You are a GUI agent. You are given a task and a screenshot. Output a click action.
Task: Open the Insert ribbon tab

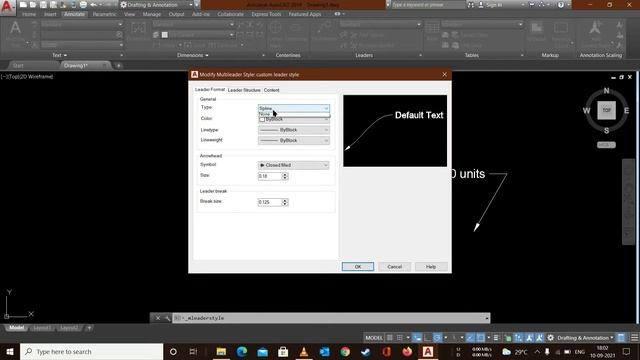click(x=50, y=14)
